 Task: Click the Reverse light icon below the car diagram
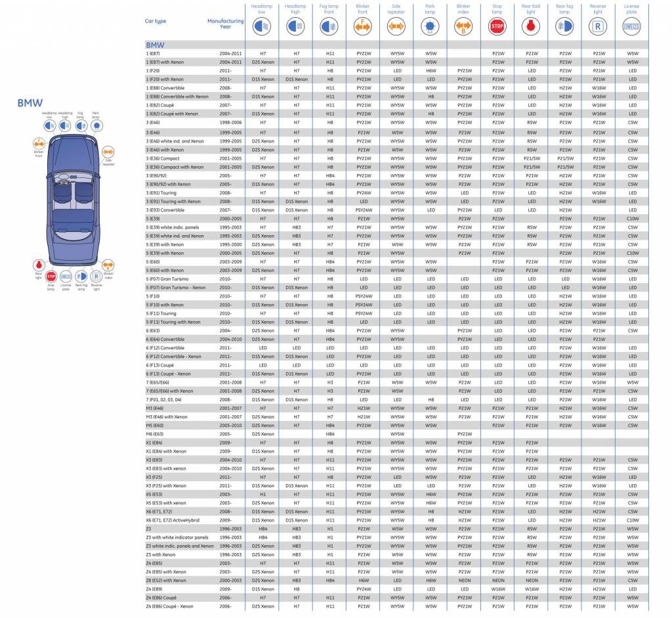96,276
